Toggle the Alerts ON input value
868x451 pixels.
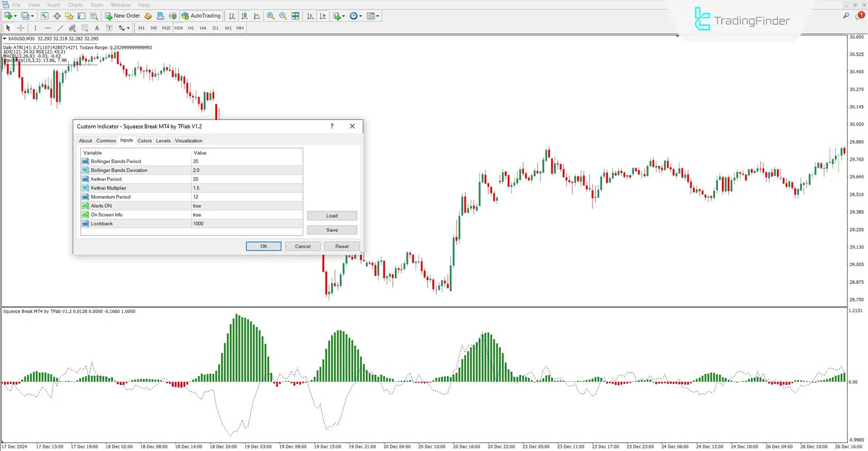pos(247,206)
